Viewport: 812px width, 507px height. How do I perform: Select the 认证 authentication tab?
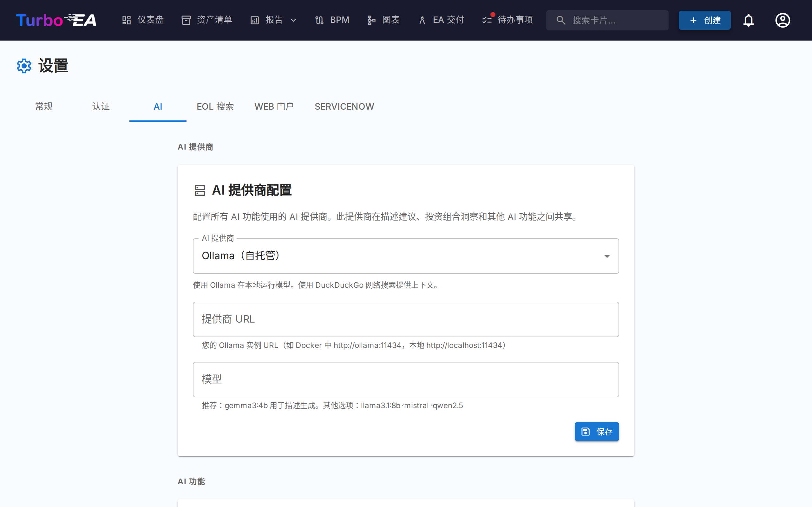coord(101,106)
